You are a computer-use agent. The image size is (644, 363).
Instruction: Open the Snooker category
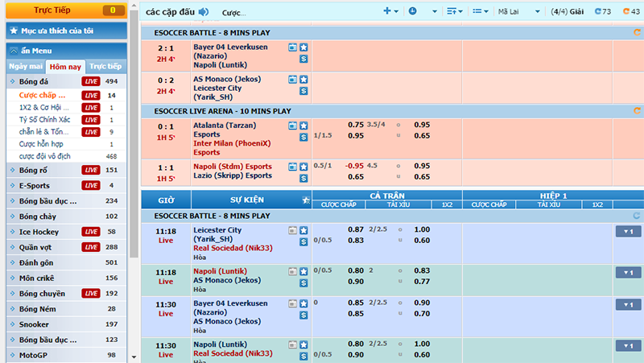(x=66, y=324)
